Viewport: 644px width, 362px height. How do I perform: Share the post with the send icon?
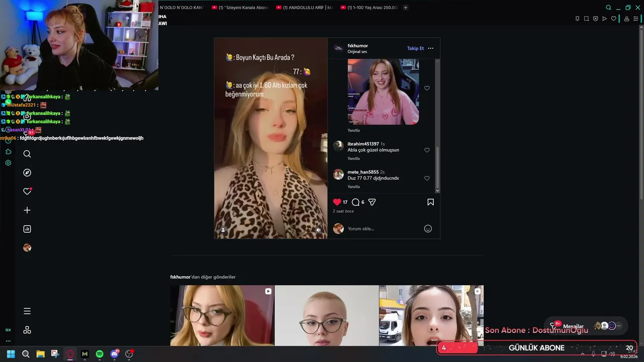(x=372, y=202)
